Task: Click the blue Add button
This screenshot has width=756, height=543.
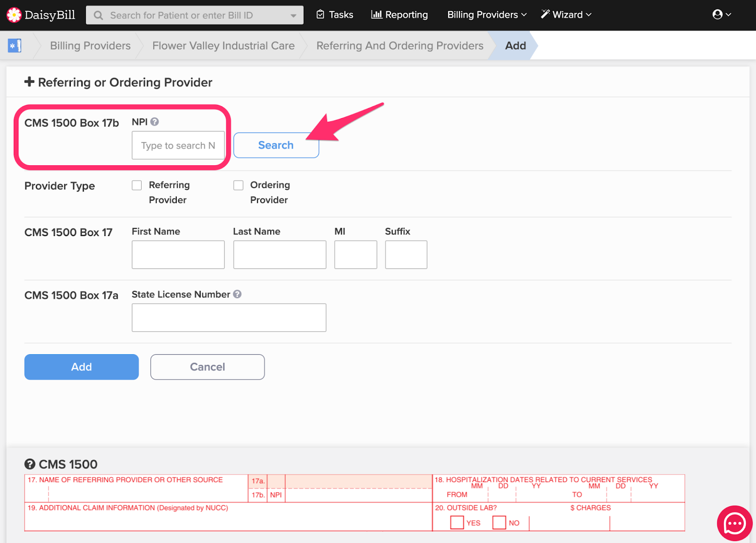Action: click(82, 367)
